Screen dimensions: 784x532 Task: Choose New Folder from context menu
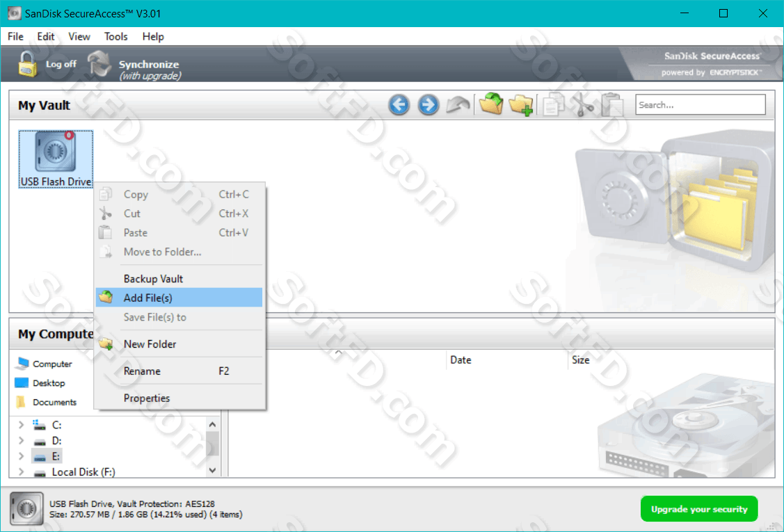click(179, 344)
